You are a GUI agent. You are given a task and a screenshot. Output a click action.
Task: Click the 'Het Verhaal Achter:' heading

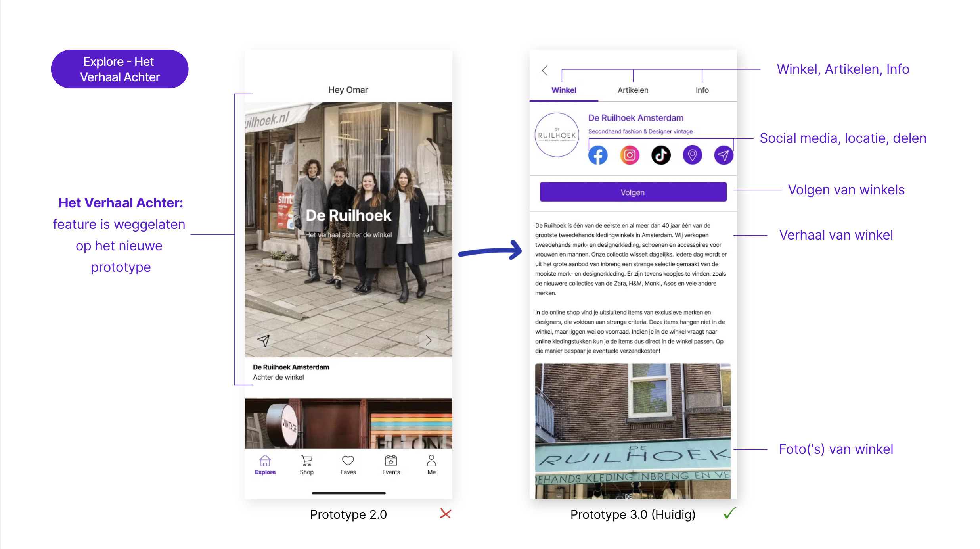click(x=121, y=203)
